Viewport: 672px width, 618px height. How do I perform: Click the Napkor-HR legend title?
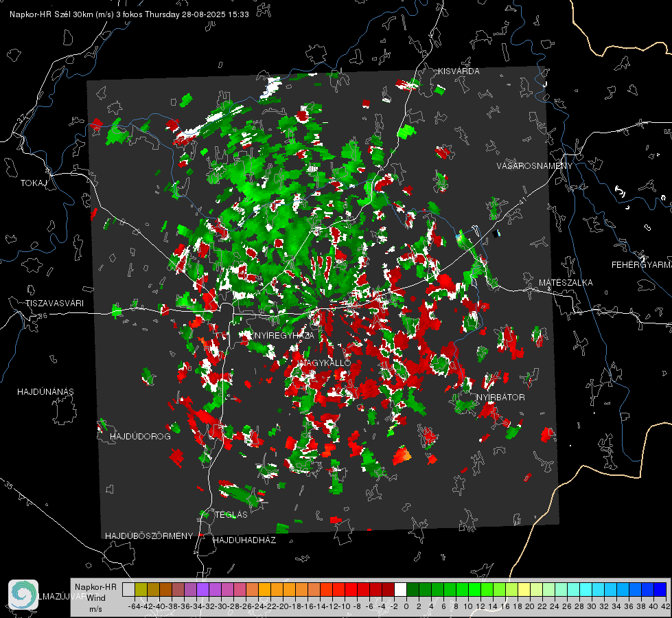tap(95, 586)
